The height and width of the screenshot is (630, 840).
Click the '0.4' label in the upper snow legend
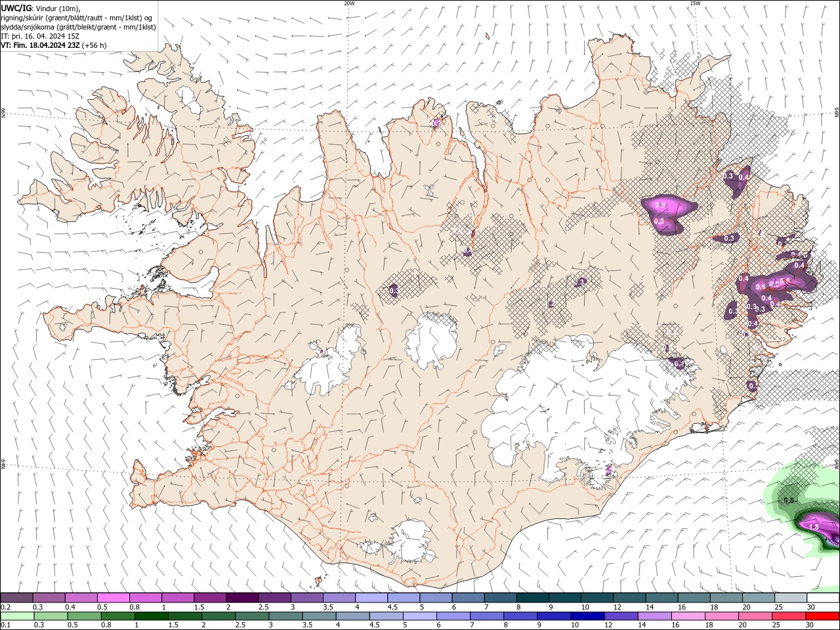[x=70, y=607]
